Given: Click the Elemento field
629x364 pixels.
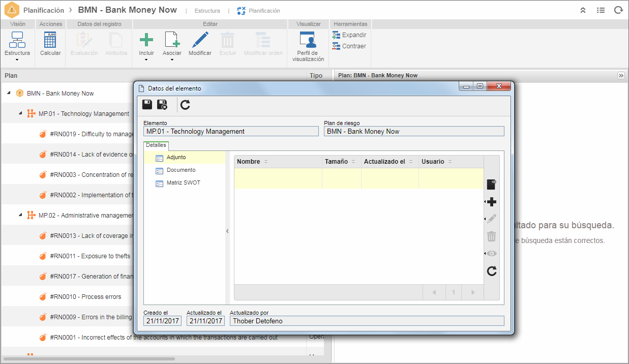Looking at the screenshot, I should (x=231, y=131).
